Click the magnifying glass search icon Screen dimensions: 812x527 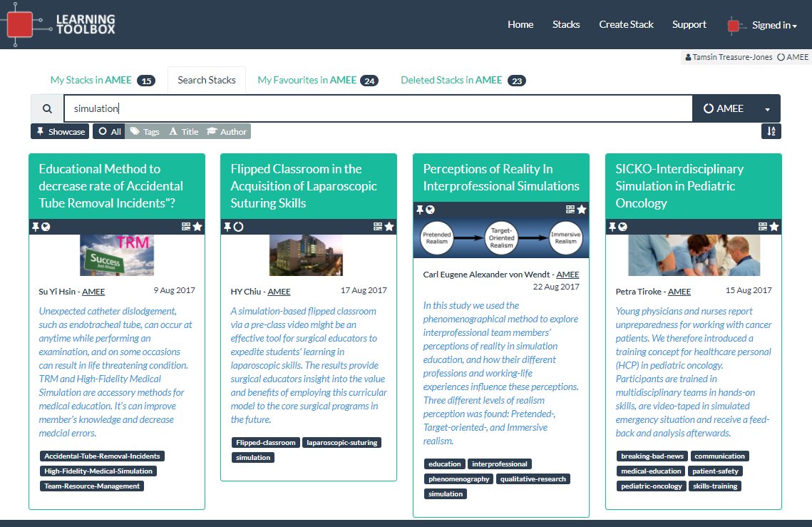[x=46, y=108]
